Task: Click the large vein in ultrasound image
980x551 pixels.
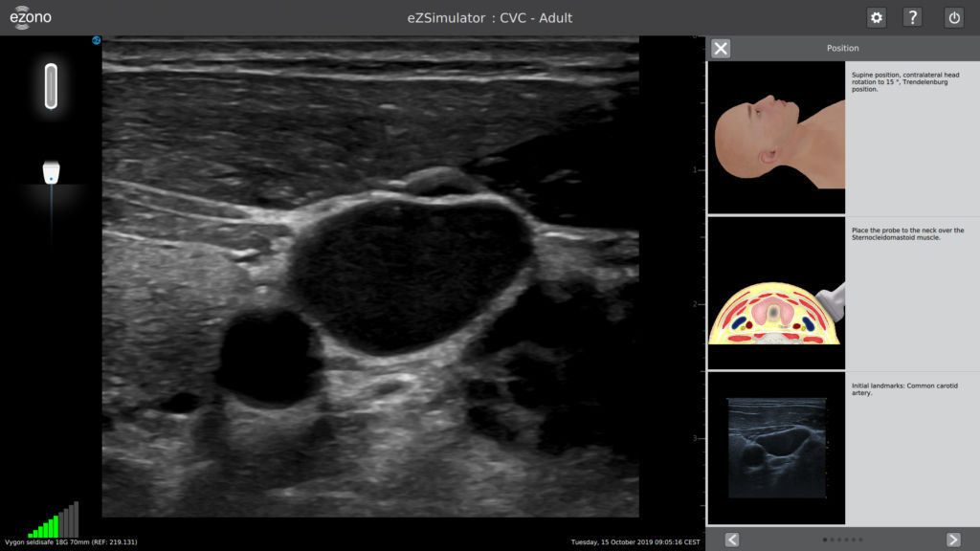Action: pyautogui.click(x=412, y=273)
